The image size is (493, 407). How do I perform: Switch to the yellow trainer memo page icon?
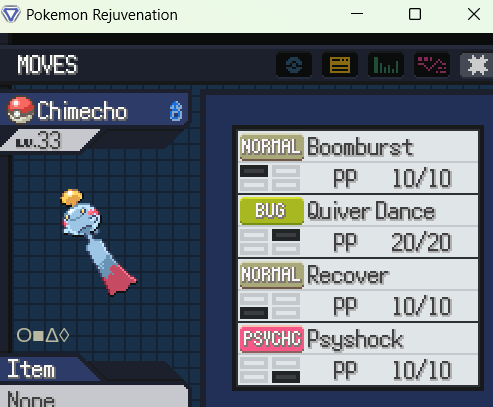coord(340,65)
